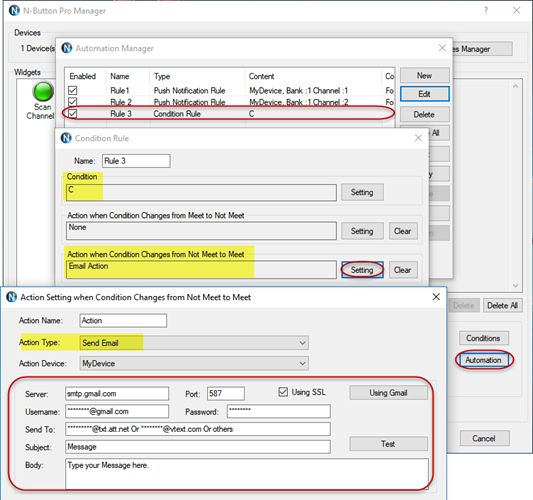Image resolution: width=533 pixels, height=500 pixels.
Task: Click the Condition Rule window icon
Action: 66,138
